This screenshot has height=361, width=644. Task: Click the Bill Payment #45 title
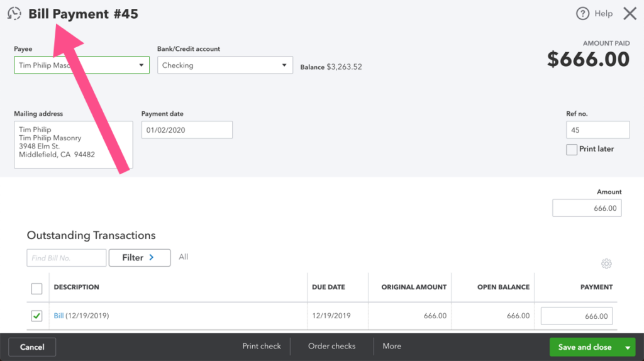point(84,14)
